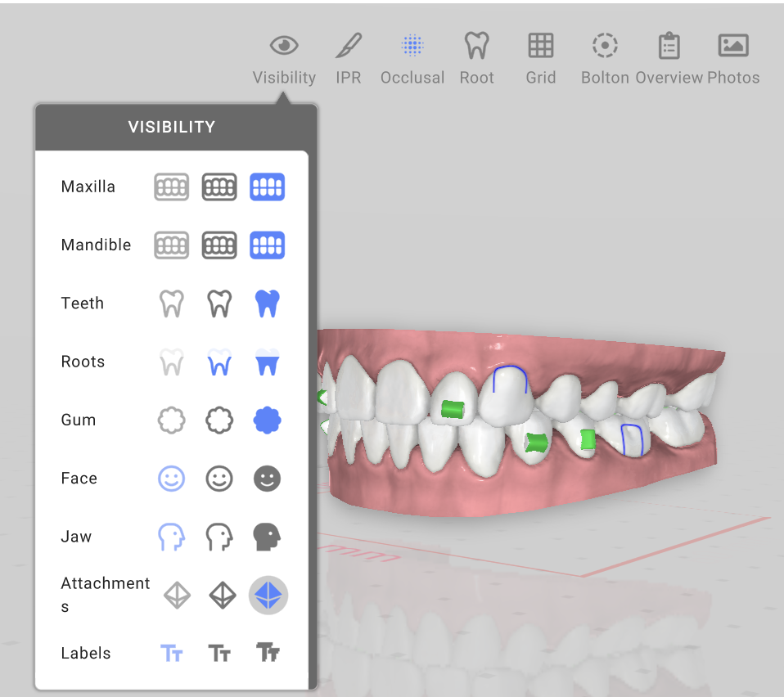Hide Labels using light blue Tt icon
Screen dimensions: 784x697
point(172,653)
